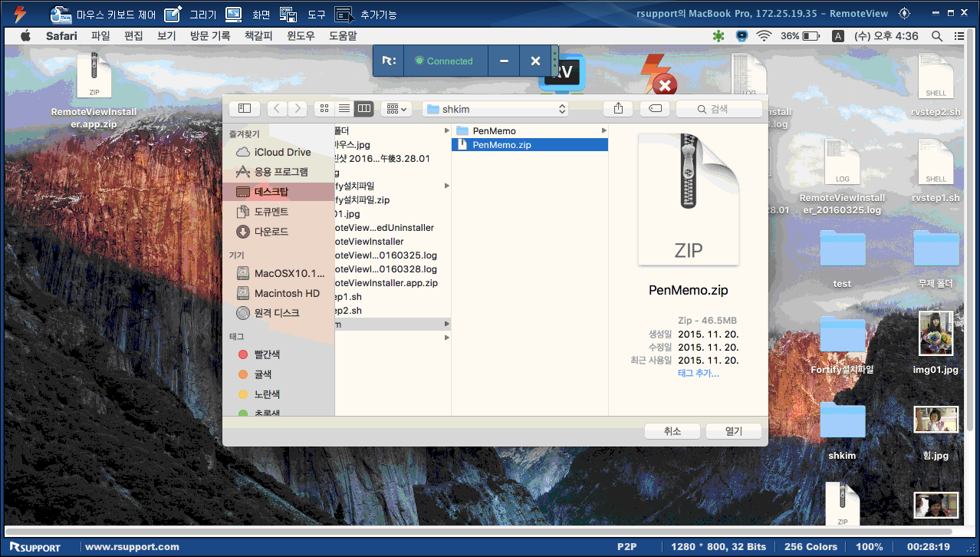Viewport: 980px width, 557px height.
Task: Select the PenMemo.zip file
Action: [530, 145]
